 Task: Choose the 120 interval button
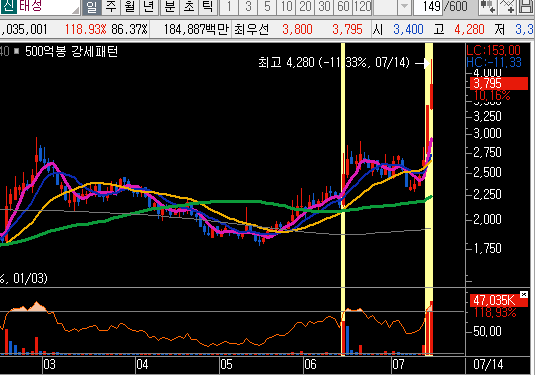tap(362, 7)
